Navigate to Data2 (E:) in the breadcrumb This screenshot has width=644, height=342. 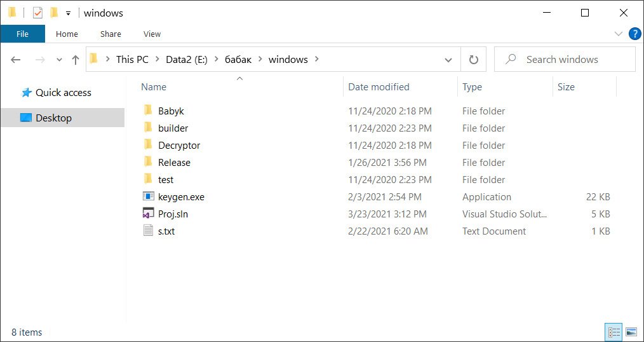pyautogui.click(x=184, y=60)
